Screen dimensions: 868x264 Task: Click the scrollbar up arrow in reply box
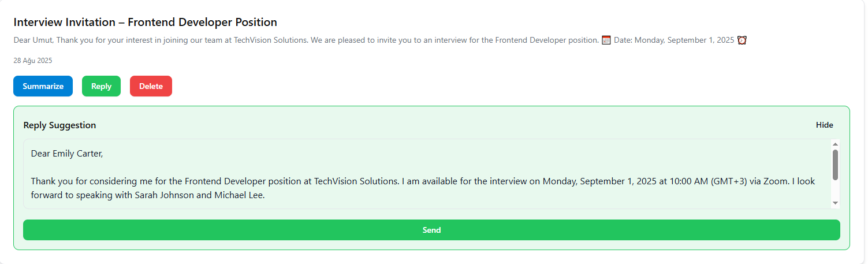coord(835,144)
